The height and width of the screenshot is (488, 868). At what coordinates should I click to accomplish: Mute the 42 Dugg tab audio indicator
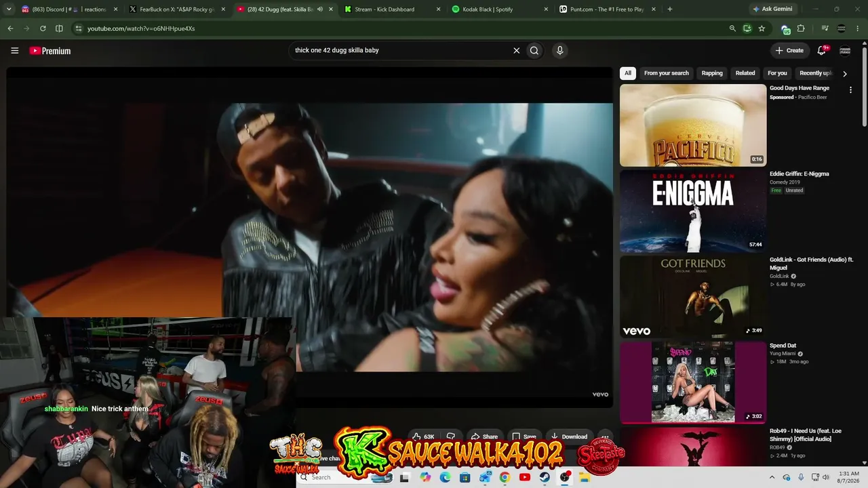pos(320,9)
